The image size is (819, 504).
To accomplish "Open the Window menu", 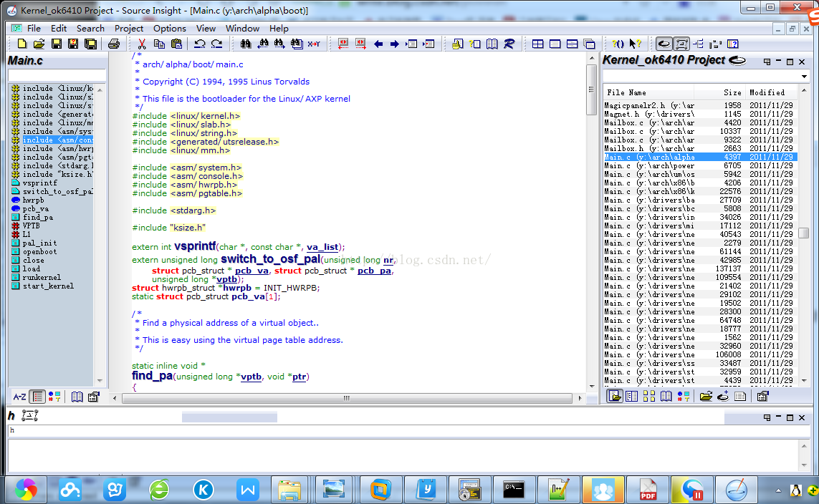I will [242, 28].
